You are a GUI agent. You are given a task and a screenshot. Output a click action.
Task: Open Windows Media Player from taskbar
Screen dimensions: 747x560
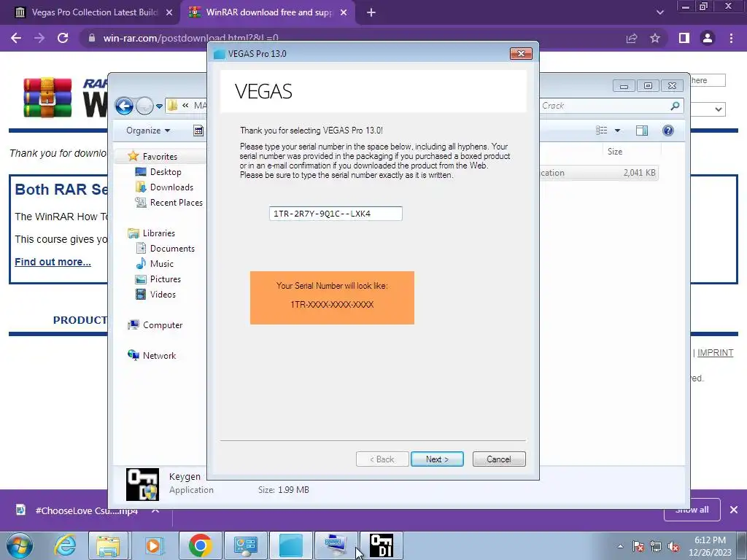point(153,545)
